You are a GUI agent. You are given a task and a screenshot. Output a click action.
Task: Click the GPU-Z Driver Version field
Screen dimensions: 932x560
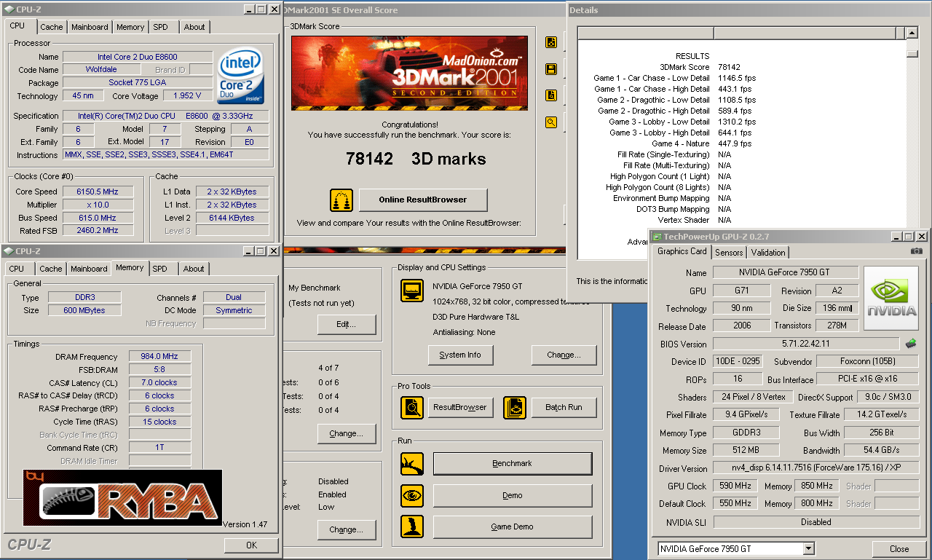tap(815, 468)
